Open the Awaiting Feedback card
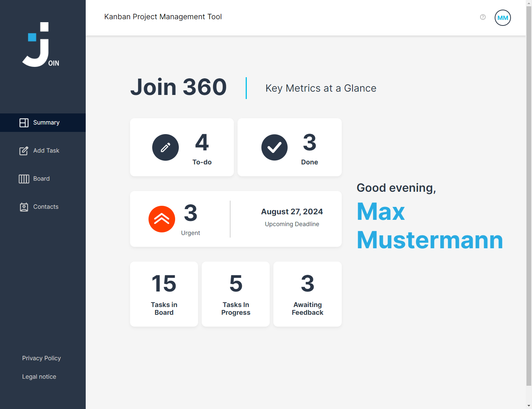 (x=307, y=294)
